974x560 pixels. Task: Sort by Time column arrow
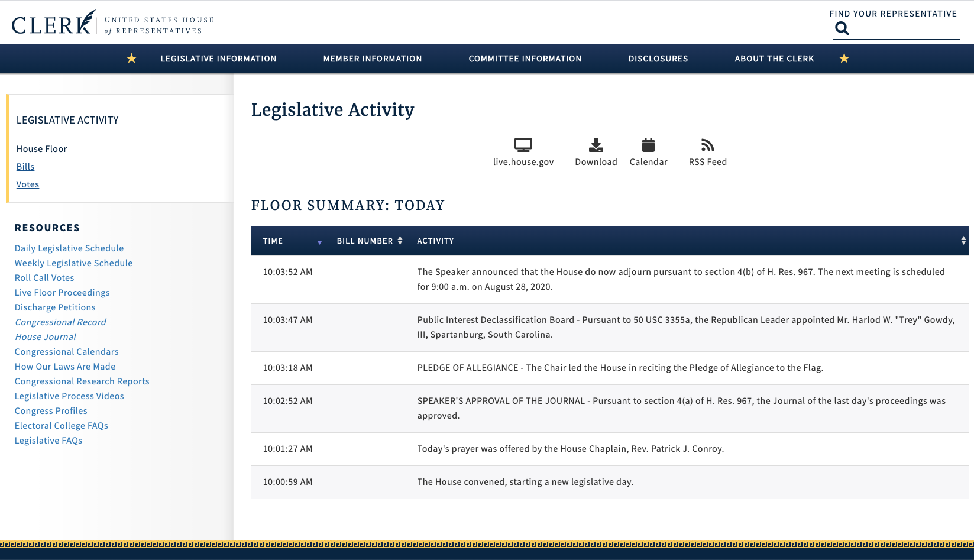pos(319,242)
